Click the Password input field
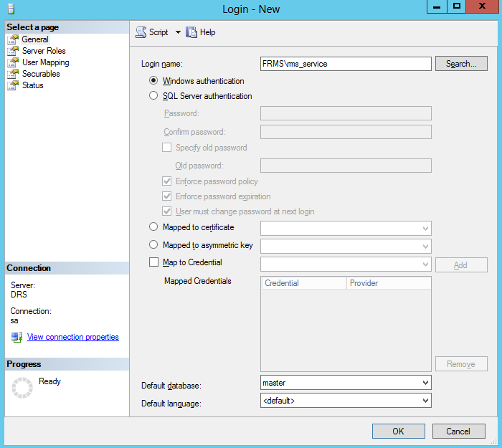This screenshot has width=502, height=448. coord(346,113)
